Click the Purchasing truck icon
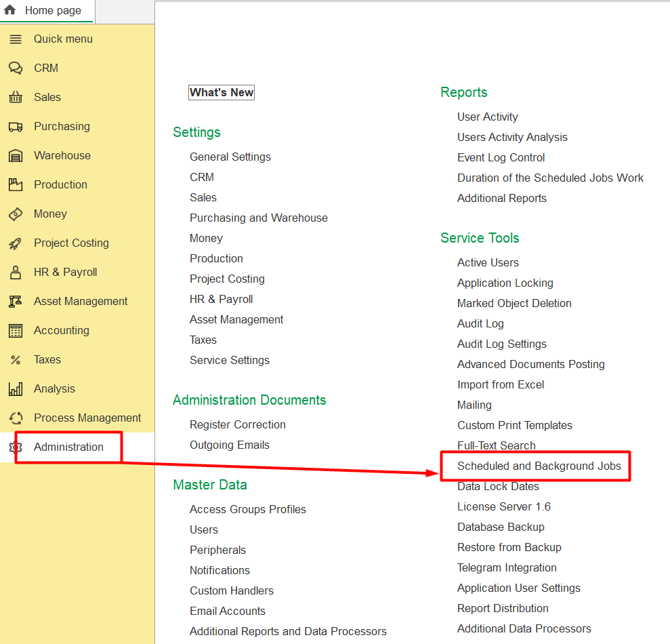 tap(16, 127)
